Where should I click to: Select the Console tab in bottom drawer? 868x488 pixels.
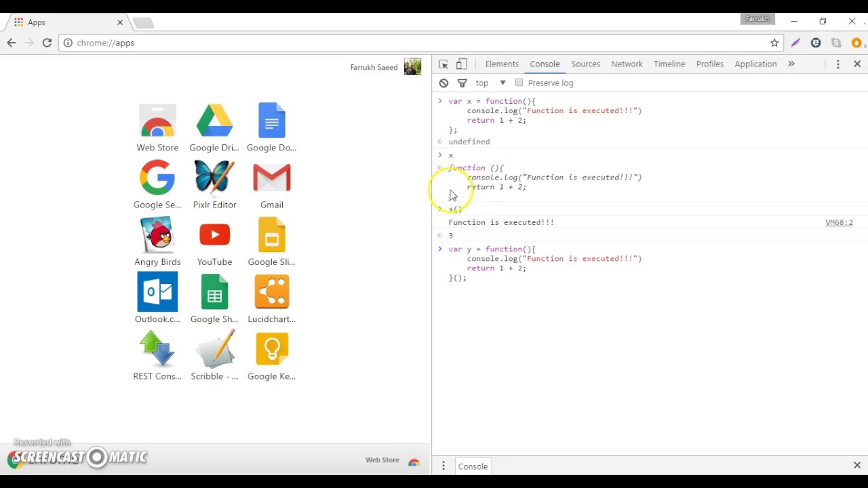(473, 466)
